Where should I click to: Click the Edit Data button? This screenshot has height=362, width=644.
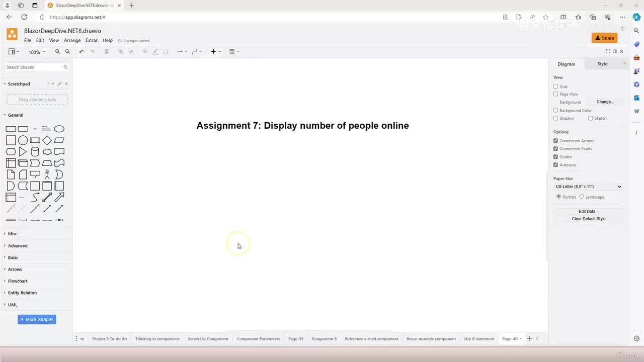pos(588,212)
